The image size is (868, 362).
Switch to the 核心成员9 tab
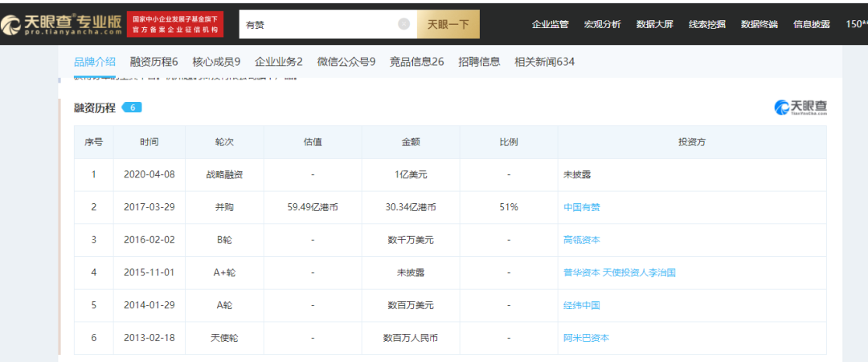(216, 62)
